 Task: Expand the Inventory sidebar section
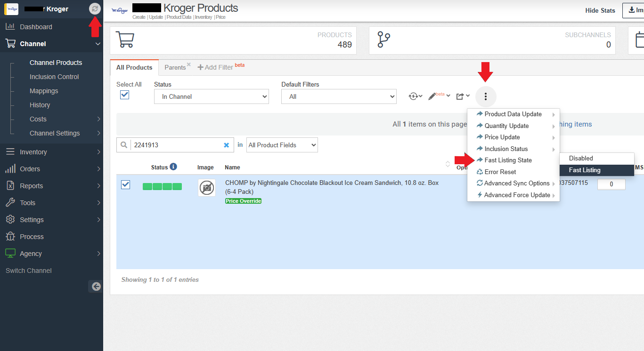pos(98,152)
